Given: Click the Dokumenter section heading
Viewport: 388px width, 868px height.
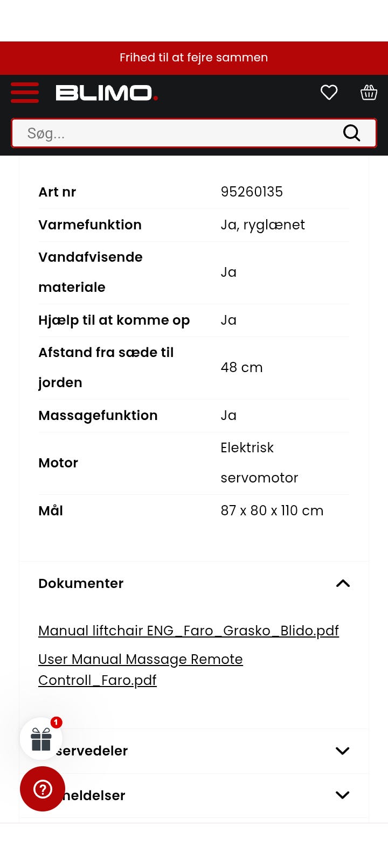Looking at the screenshot, I should [81, 584].
